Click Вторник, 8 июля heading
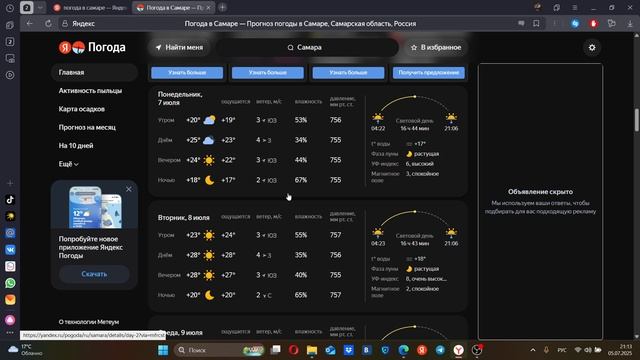Viewport: 640px width, 360px height. pos(184,218)
